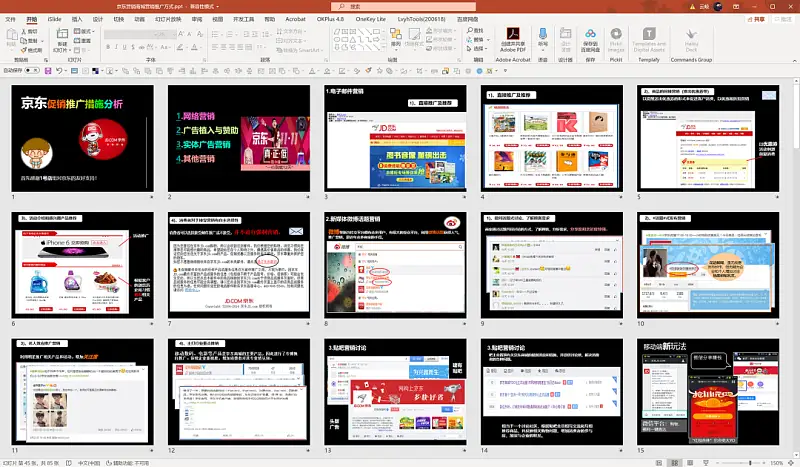Viewport: 800px width, 467px height.
Task: Toggle the AutoSave (自动保存) switch
Action: [x=32, y=70]
